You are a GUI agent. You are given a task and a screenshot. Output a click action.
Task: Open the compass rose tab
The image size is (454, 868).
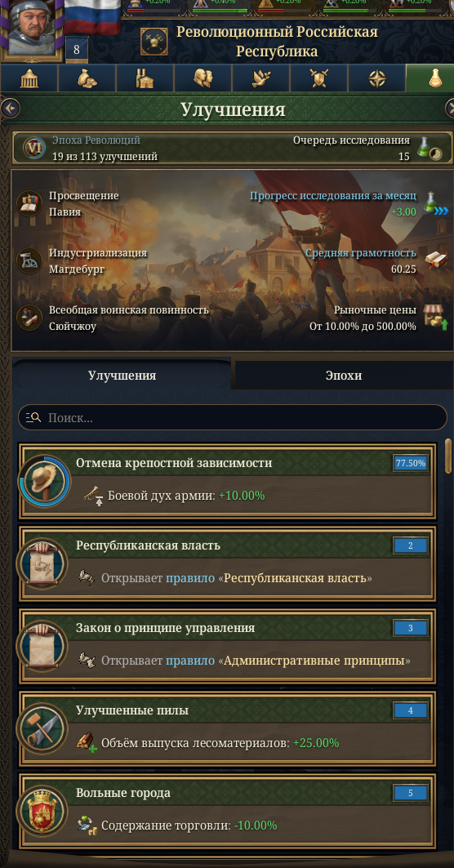point(377,78)
